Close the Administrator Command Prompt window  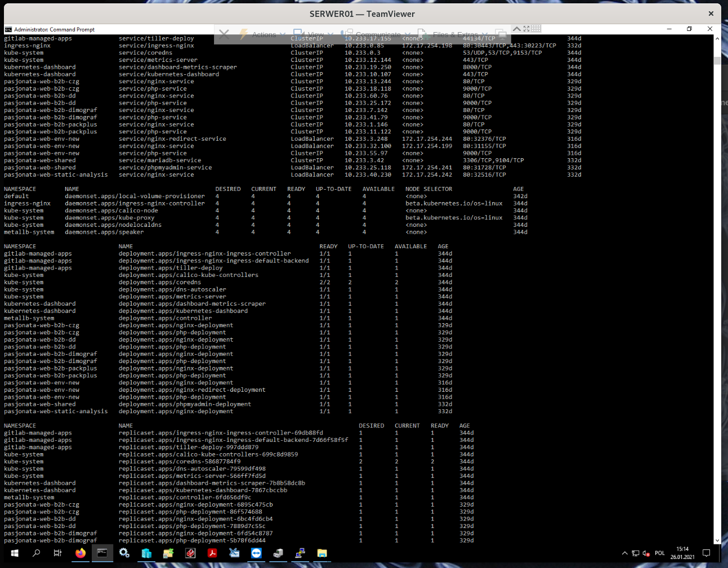710,29
